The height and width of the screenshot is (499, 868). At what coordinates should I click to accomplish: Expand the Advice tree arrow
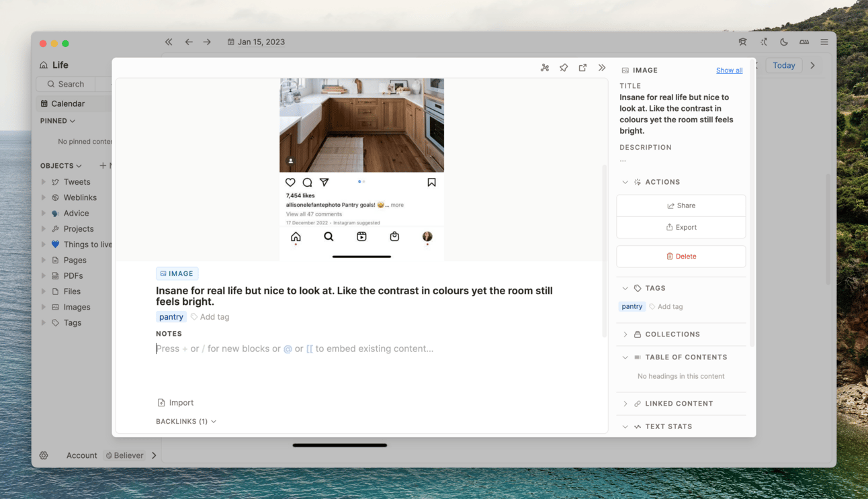44,213
